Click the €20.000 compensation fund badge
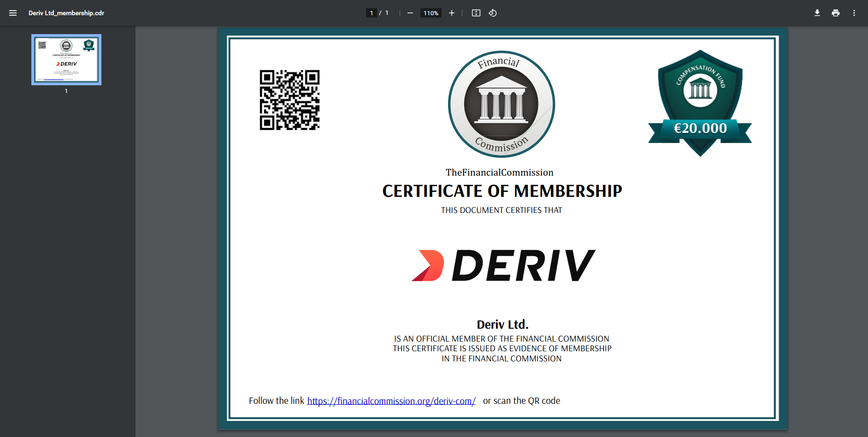 700,103
